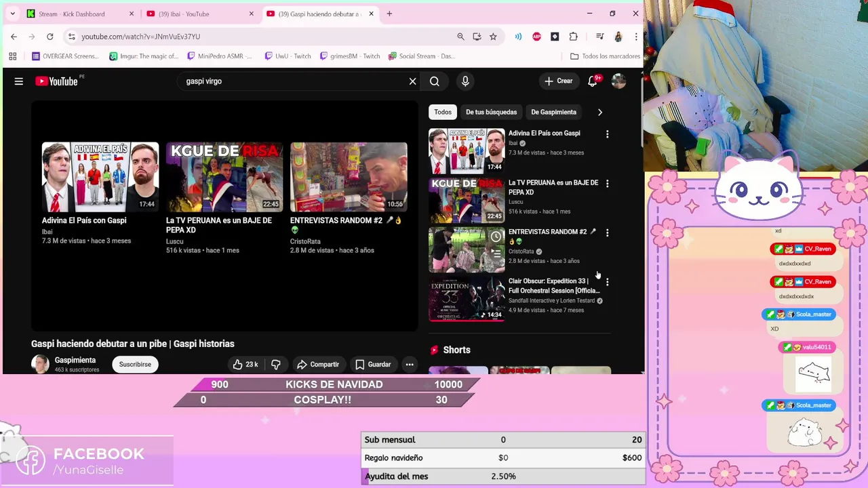The width and height of the screenshot is (868, 488).
Task: Click the browser address bar URL
Action: click(x=140, y=37)
